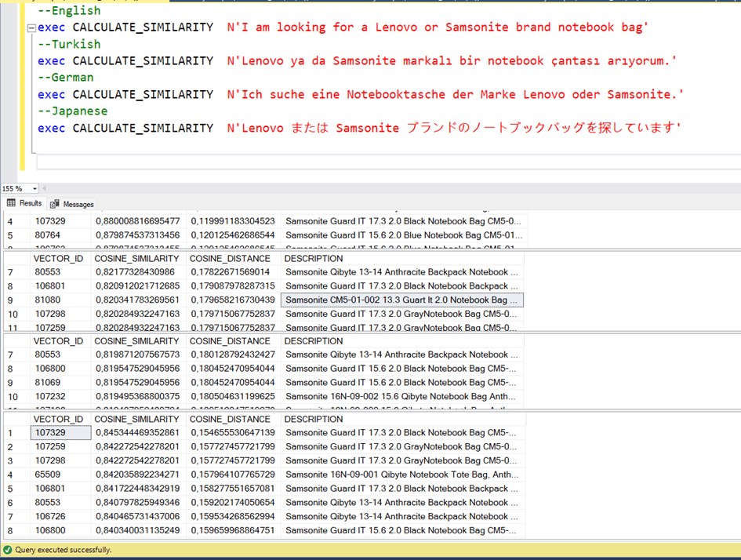
Task: Click the editor horizontal scrollbar left arrow
Action: coord(45,189)
